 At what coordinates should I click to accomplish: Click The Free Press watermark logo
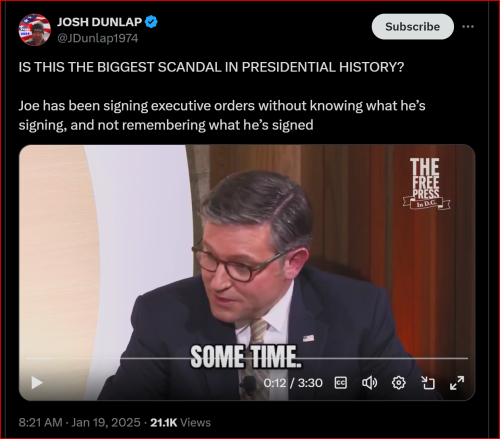pos(426,184)
